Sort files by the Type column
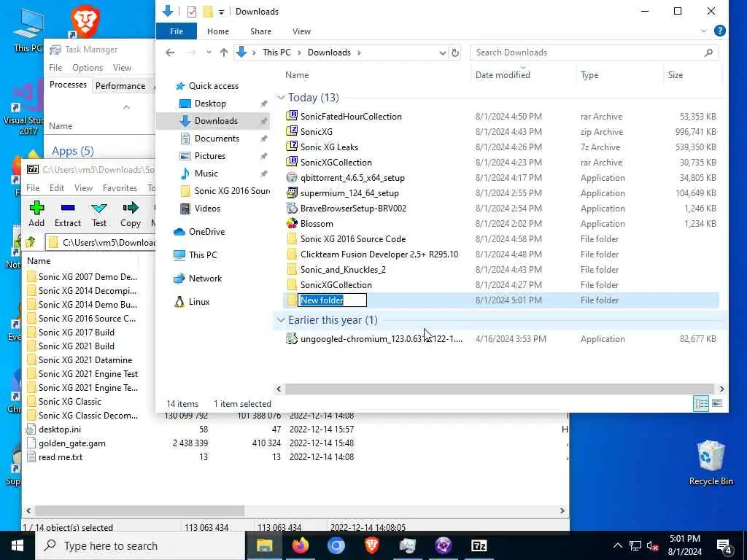The image size is (747, 560). 589,75
